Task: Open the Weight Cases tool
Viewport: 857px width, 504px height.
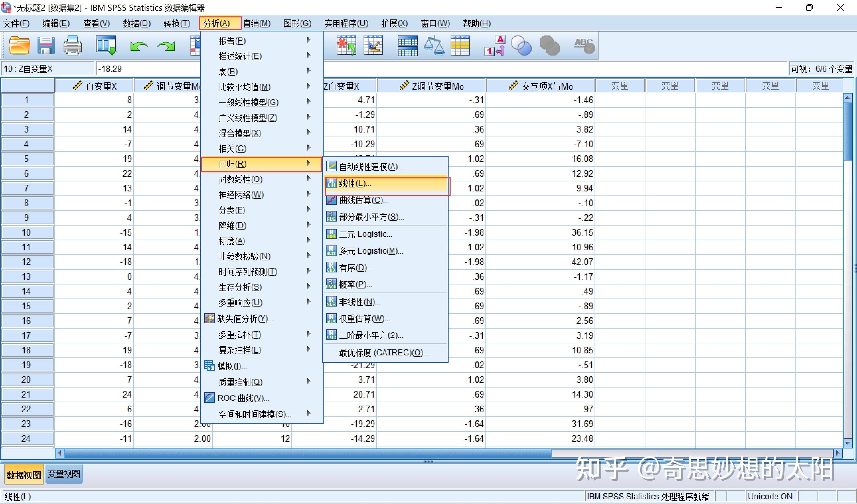Action: (x=435, y=45)
